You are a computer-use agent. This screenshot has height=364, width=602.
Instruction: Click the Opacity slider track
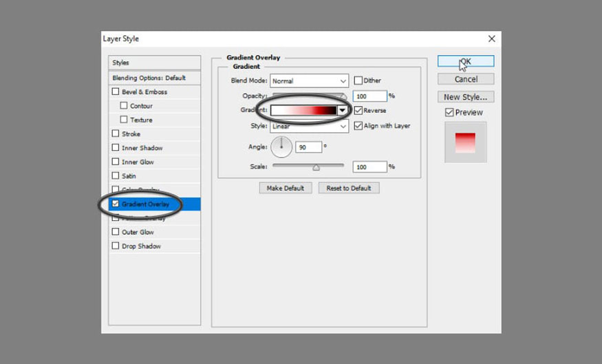310,95
